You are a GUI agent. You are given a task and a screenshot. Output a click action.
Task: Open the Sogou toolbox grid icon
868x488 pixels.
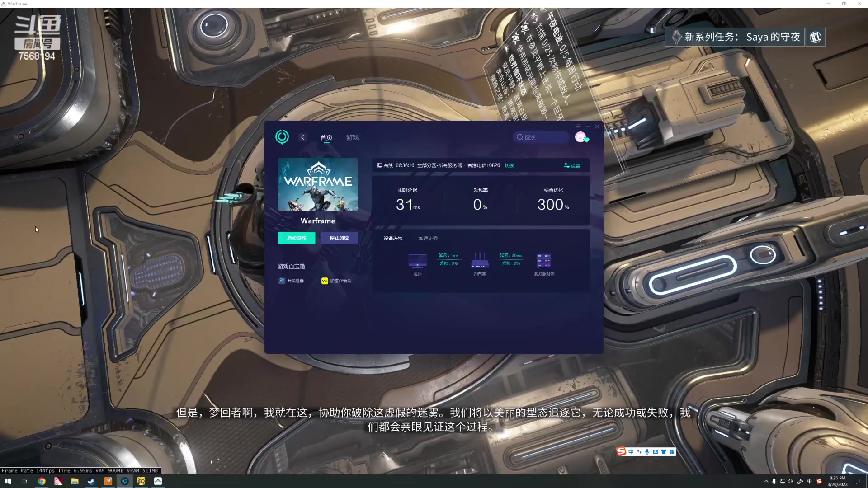672,451
